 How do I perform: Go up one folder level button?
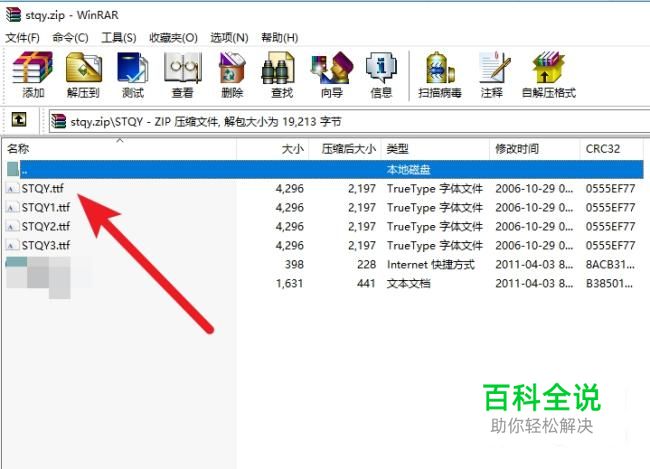click(19, 120)
